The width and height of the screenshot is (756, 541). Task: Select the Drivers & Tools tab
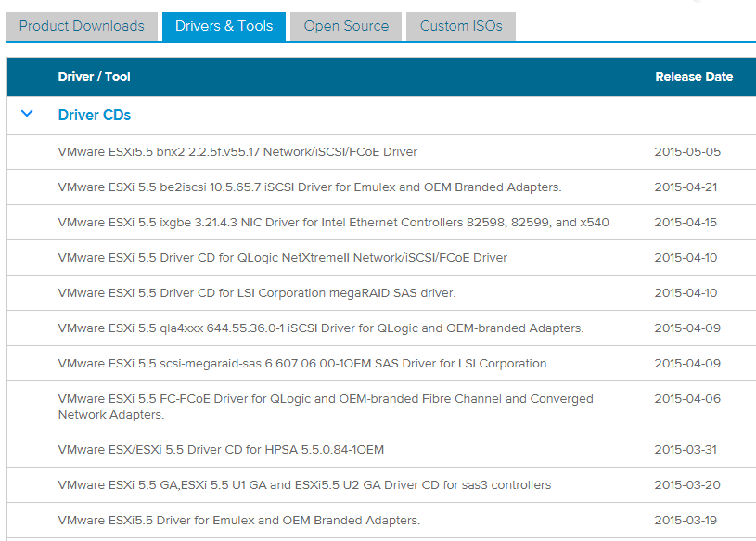[x=224, y=26]
